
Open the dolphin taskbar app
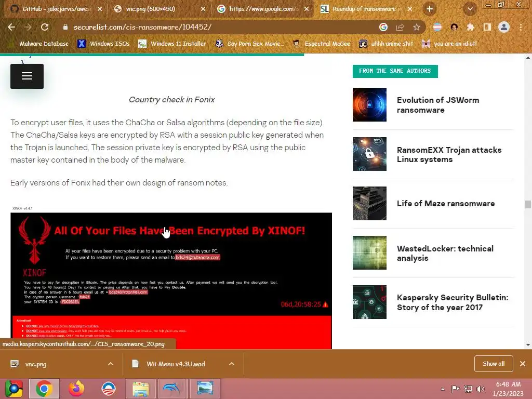point(172,389)
